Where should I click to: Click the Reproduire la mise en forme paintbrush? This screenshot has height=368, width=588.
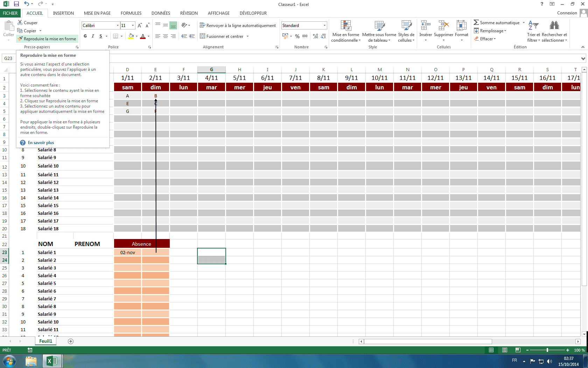pyautogui.click(x=20, y=39)
